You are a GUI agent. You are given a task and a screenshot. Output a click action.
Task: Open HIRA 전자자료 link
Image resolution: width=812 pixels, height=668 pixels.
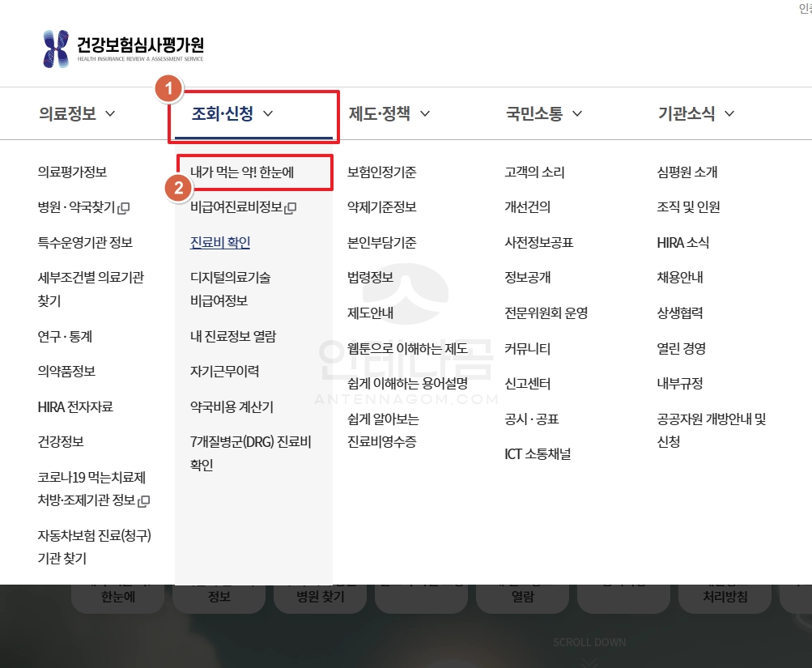[x=75, y=407]
